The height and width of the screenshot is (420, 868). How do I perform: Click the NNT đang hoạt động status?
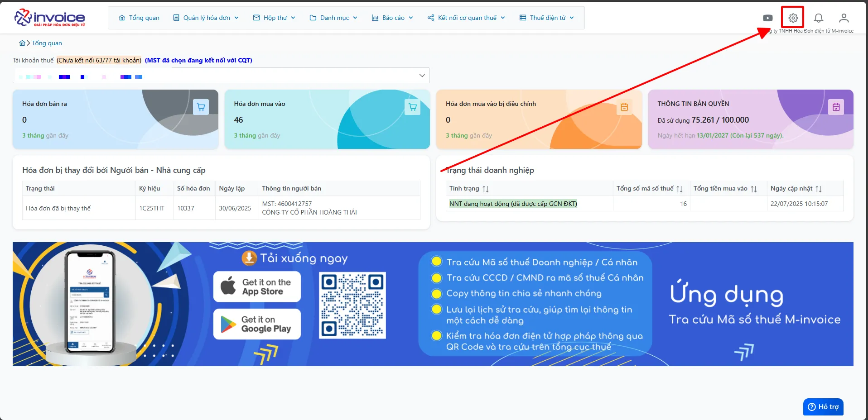tap(513, 204)
